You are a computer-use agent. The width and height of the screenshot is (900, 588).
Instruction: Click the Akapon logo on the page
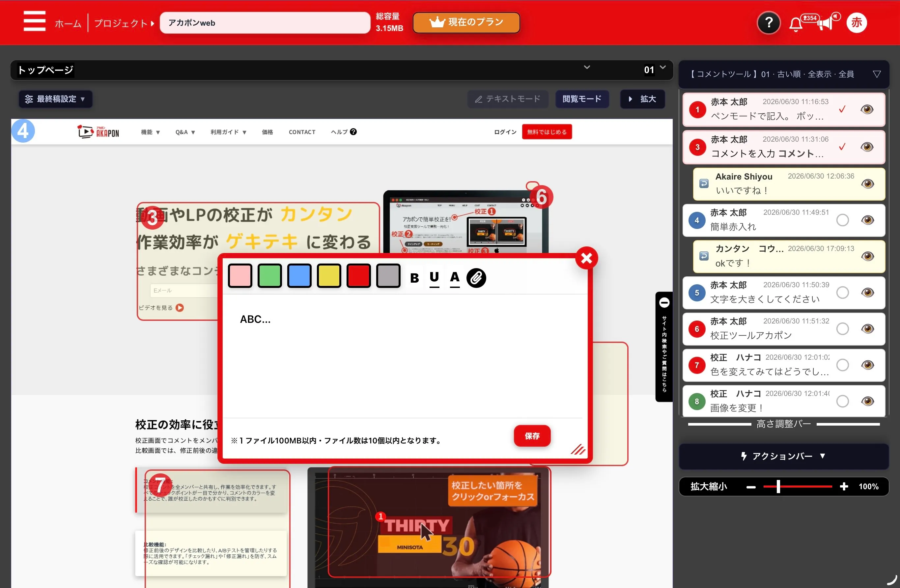(98, 131)
